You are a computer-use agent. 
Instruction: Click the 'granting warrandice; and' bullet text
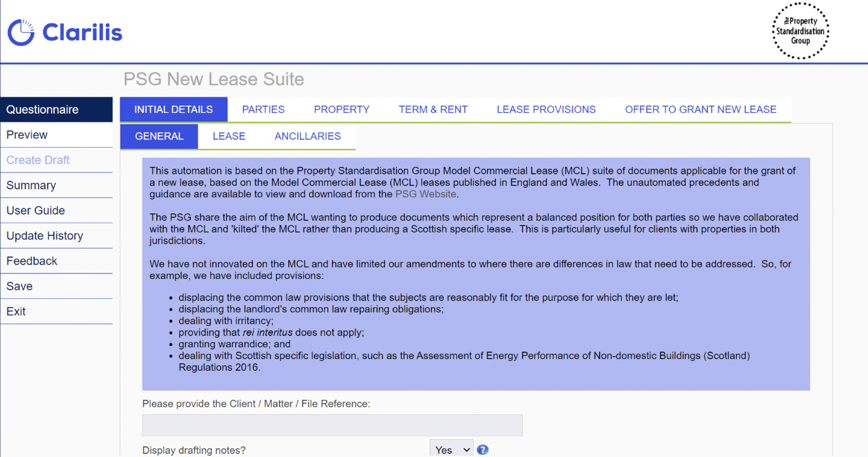pyautogui.click(x=234, y=344)
